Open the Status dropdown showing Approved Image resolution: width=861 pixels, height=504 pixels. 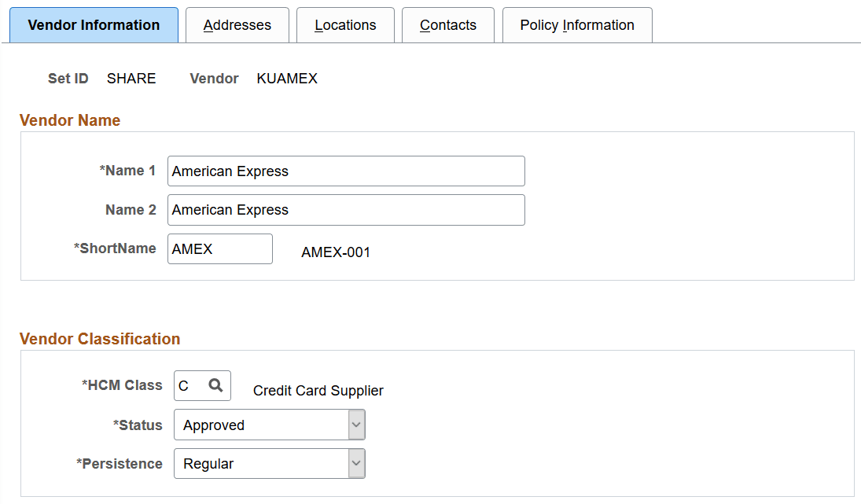tap(269, 425)
